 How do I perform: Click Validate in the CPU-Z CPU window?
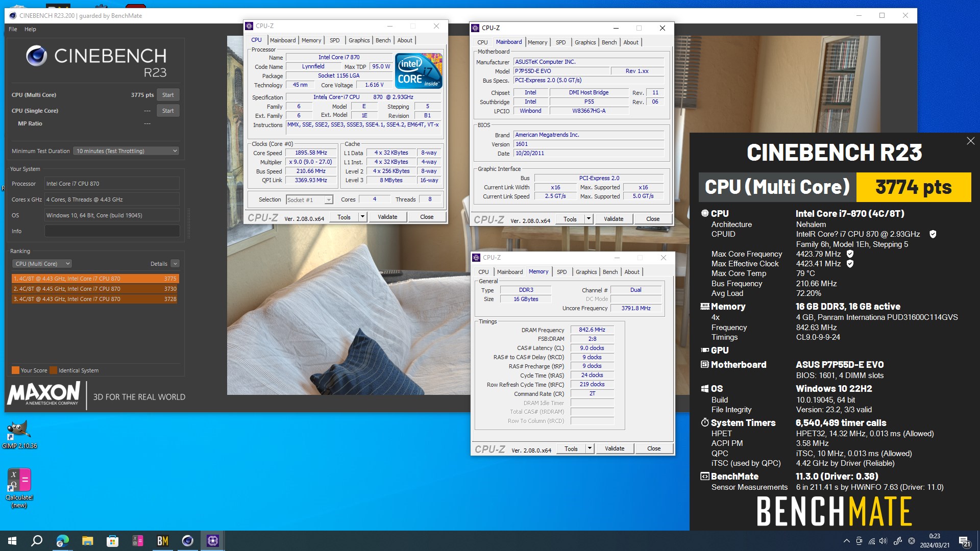pyautogui.click(x=387, y=217)
